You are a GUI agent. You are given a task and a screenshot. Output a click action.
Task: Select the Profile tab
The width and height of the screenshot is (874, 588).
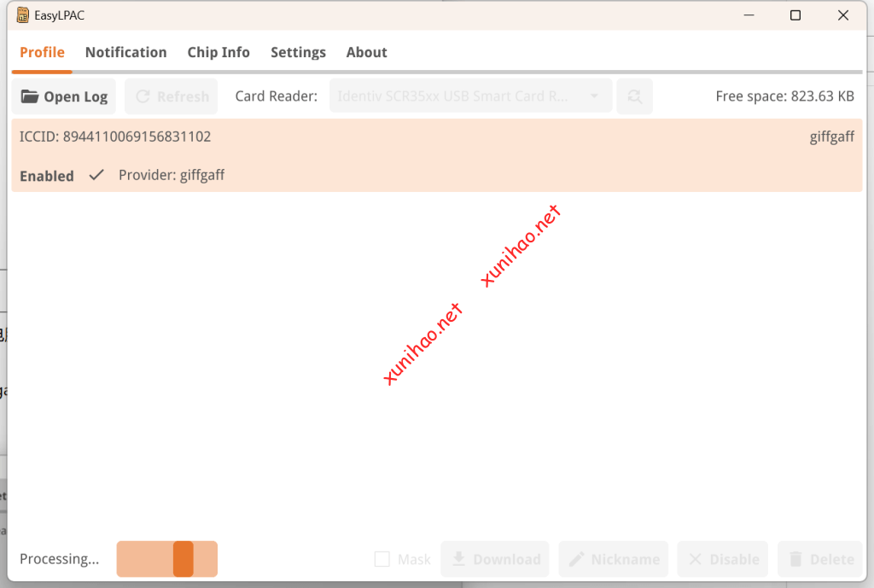tap(42, 52)
